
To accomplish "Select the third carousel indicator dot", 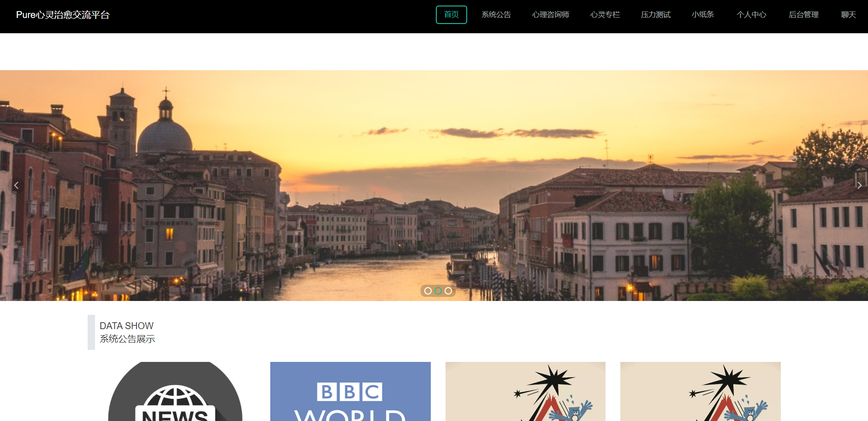I will [448, 291].
